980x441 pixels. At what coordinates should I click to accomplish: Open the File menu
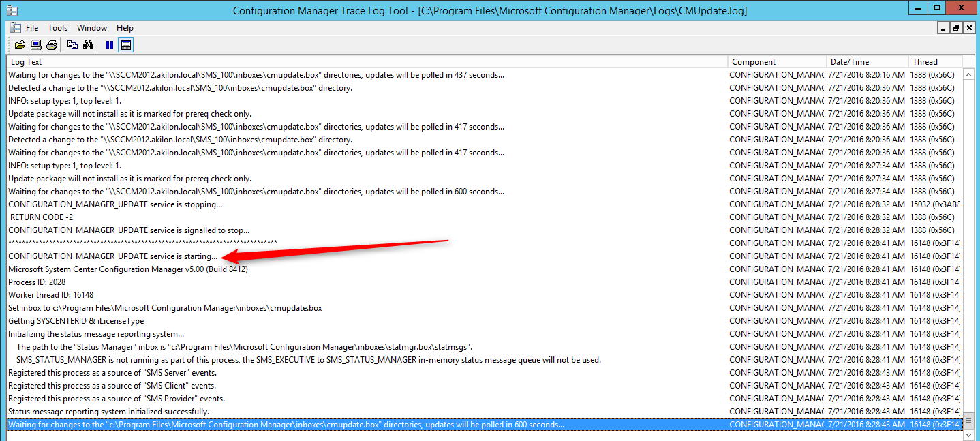[32, 28]
